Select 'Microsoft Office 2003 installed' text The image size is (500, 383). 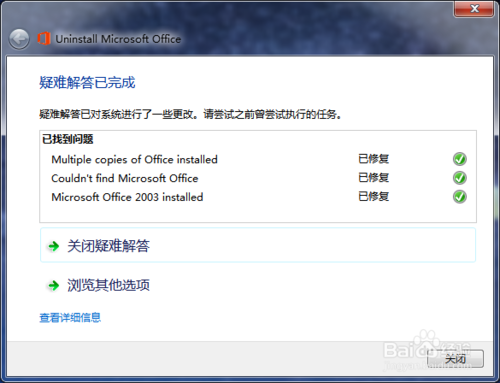tap(127, 197)
